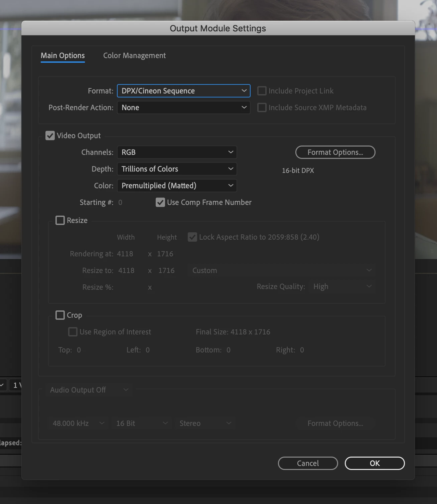Click the crop Top value field
Screen dimensions: 437x504
79,350
